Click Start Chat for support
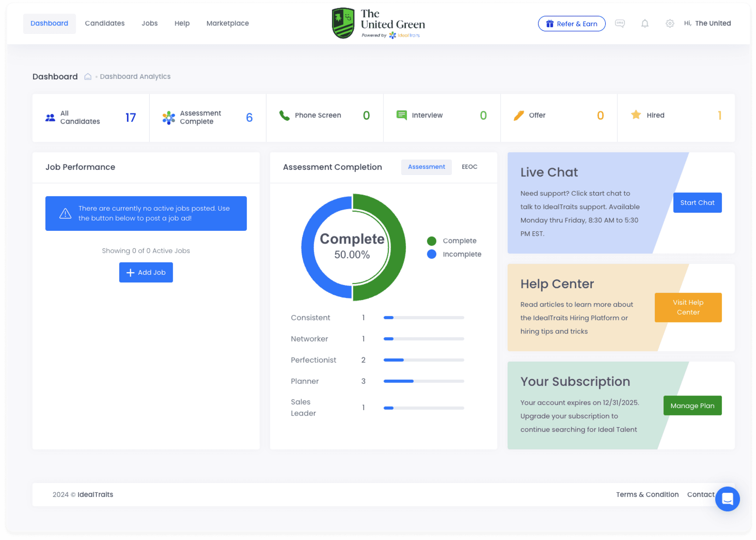This screenshot has height=540, width=756. (x=697, y=202)
